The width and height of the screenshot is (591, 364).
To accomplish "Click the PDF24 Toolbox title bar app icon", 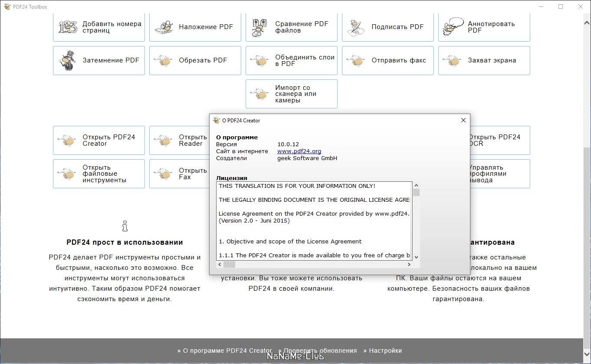I will pyautogui.click(x=7, y=7).
